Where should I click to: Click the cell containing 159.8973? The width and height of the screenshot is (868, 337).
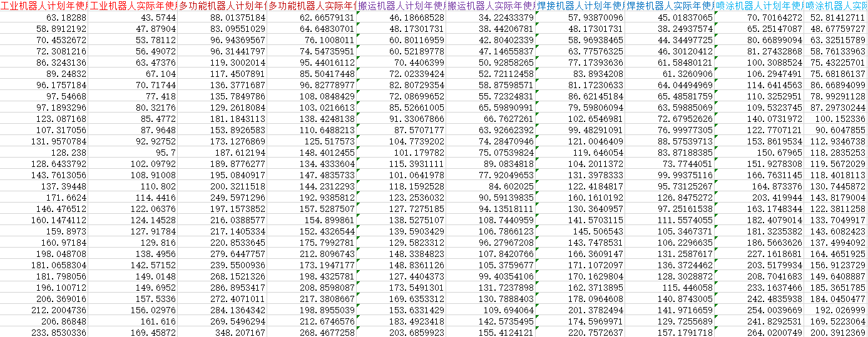coord(44,231)
